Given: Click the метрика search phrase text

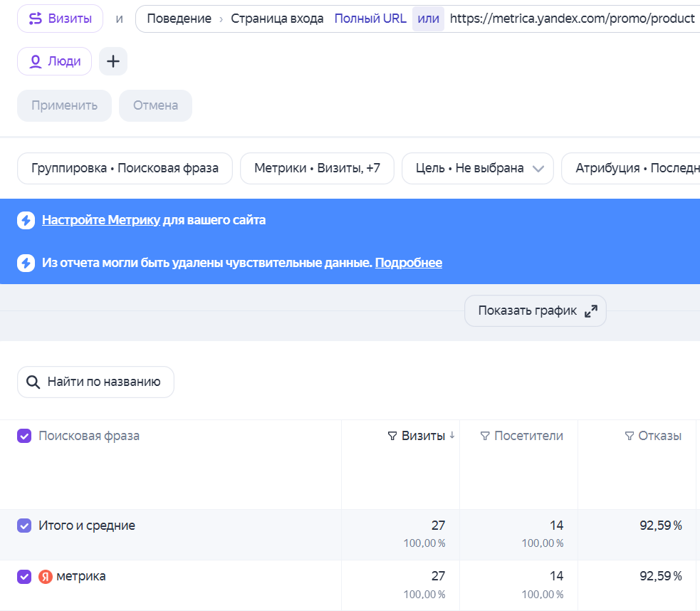Looking at the screenshot, I should [80, 576].
